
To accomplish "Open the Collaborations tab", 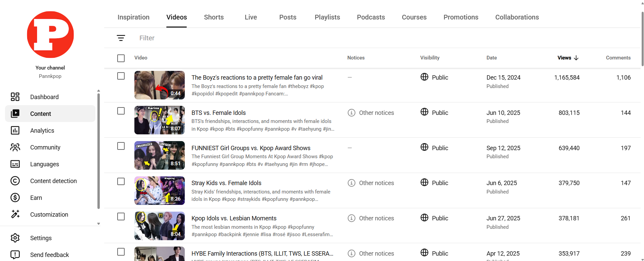I will coord(517,17).
